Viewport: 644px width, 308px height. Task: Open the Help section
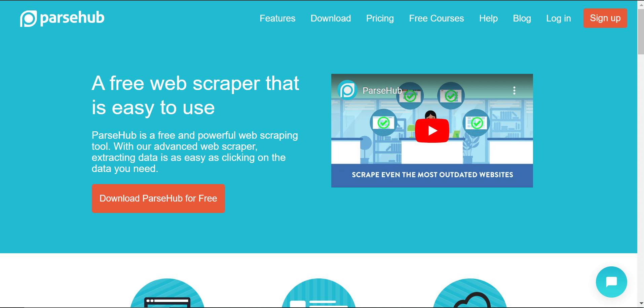pyautogui.click(x=488, y=18)
